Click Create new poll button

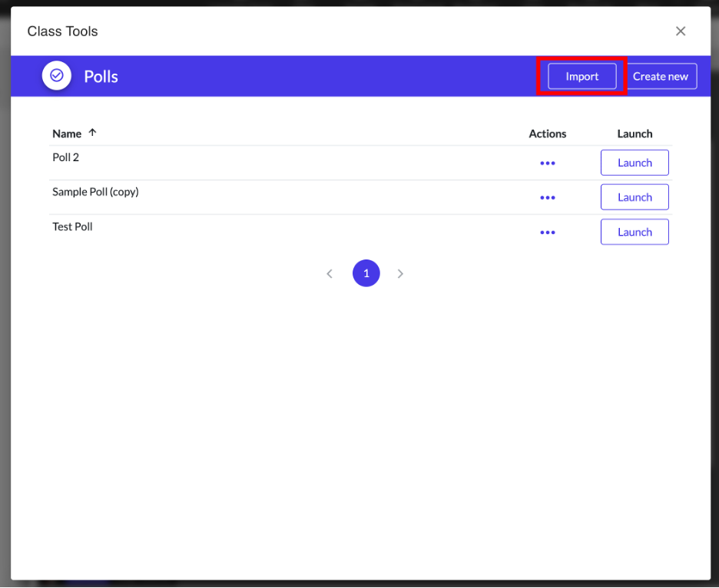[660, 77]
